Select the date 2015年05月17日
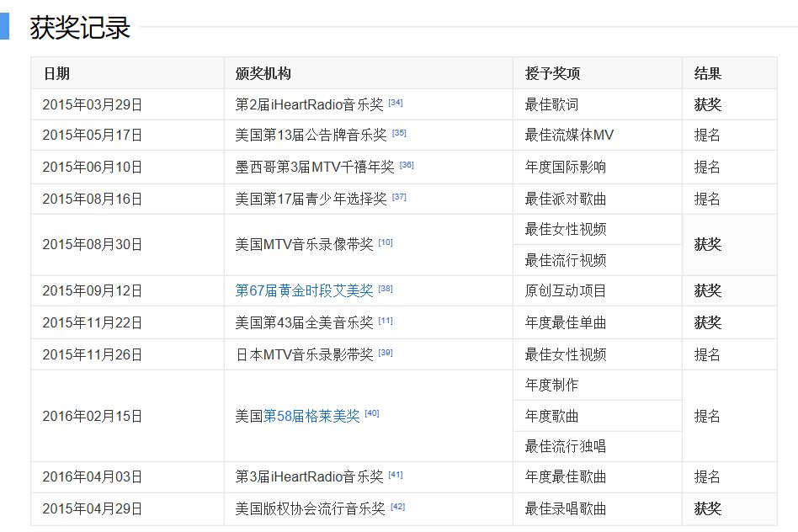Image resolution: width=798 pixels, height=532 pixels. (92, 135)
